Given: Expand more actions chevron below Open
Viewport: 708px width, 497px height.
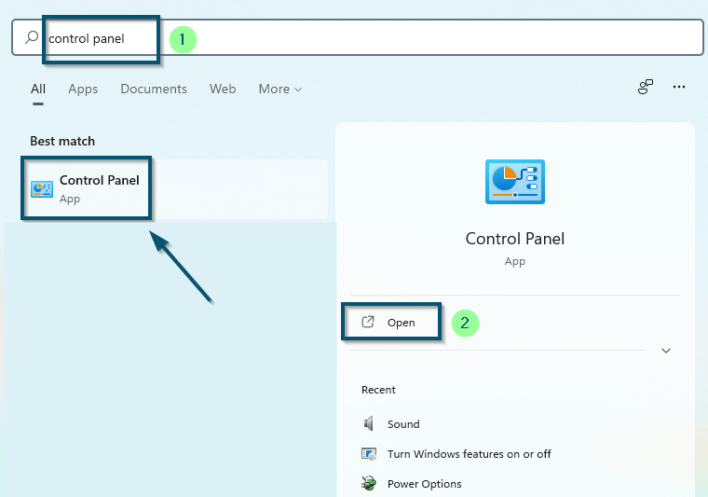Looking at the screenshot, I should click(x=666, y=351).
